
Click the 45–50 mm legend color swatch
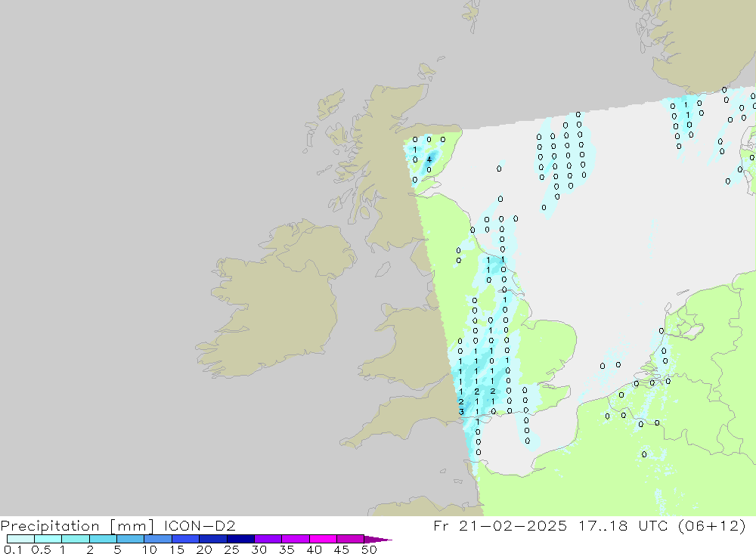pyautogui.click(x=350, y=539)
